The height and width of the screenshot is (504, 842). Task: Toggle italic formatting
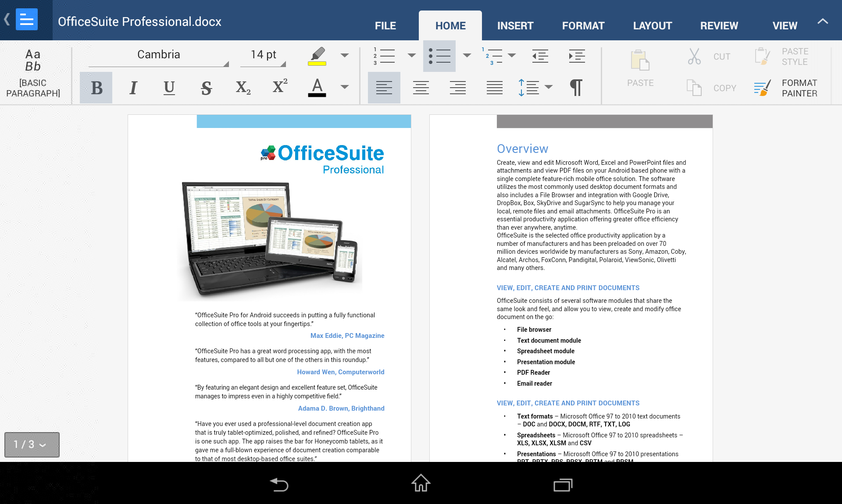point(133,88)
